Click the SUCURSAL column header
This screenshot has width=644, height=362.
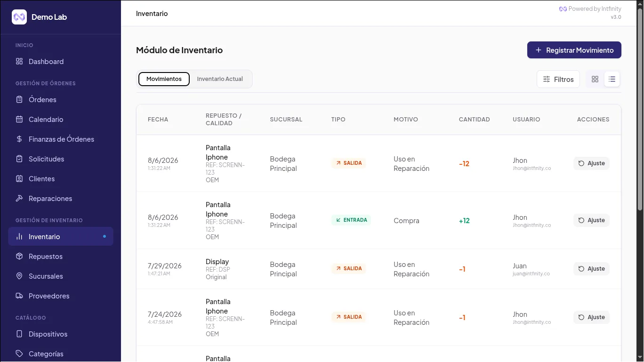pos(286,120)
